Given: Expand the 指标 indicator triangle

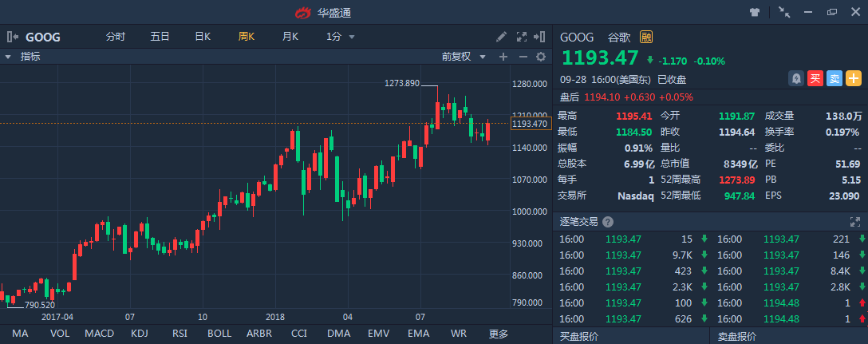Looking at the screenshot, I should (x=8, y=57).
